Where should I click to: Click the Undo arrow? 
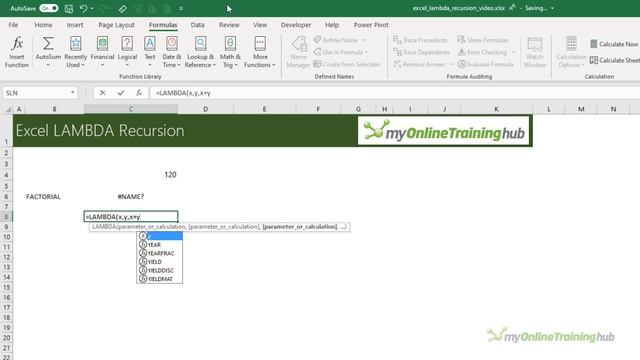point(84,8)
